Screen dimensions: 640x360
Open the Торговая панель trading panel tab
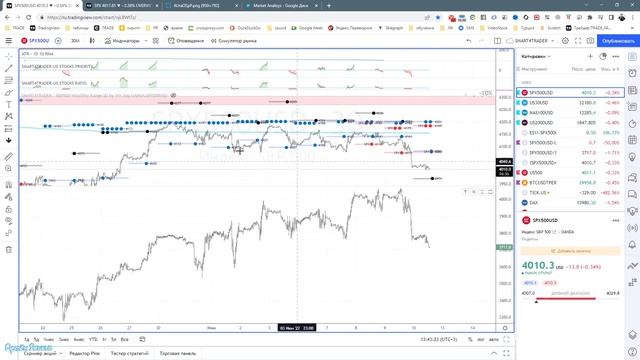point(178,353)
